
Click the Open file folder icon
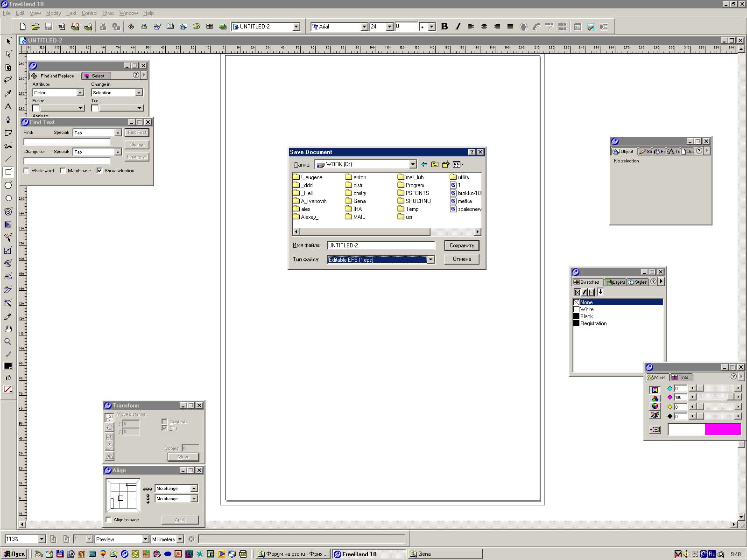(x=35, y=27)
